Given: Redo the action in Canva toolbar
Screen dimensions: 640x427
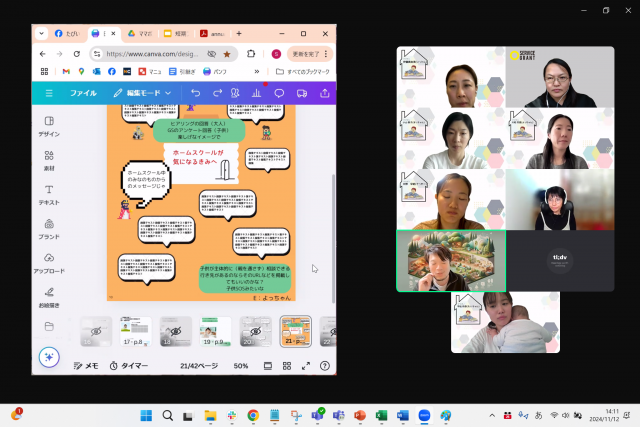Looking at the screenshot, I should 217,93.
